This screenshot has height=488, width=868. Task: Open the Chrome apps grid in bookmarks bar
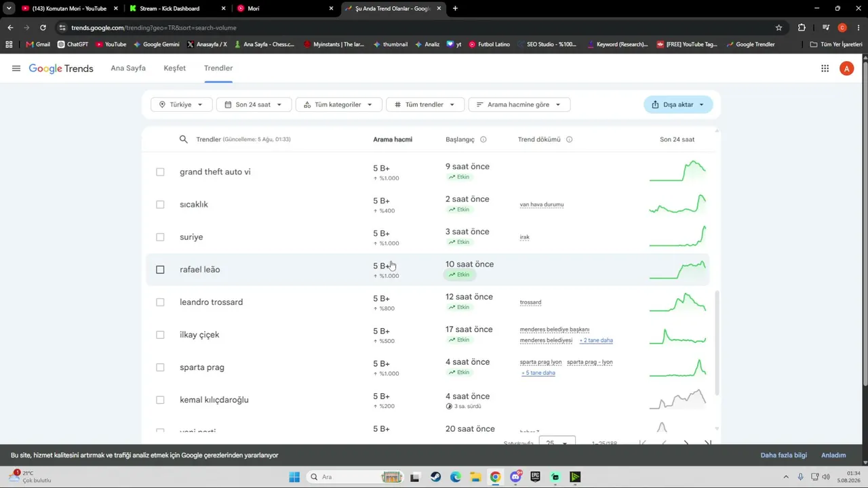9,44
